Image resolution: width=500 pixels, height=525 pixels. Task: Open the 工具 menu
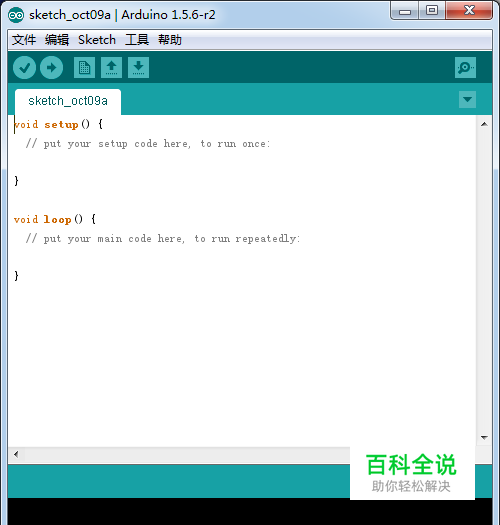137,40
